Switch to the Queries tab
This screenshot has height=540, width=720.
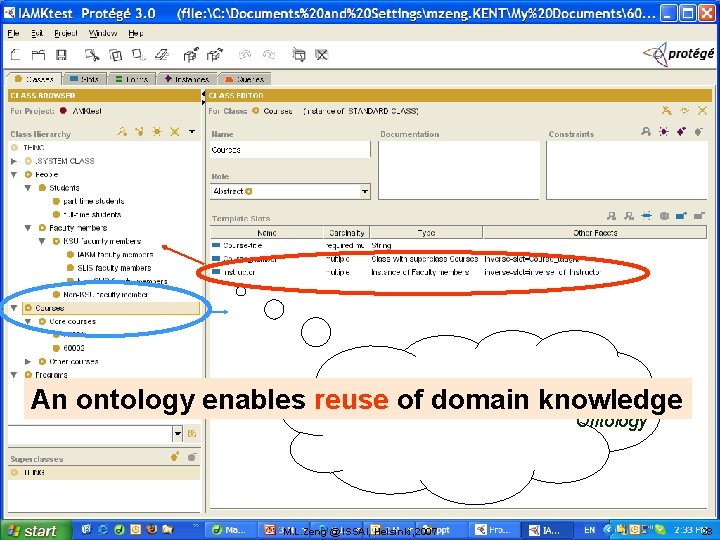point(244,79)
